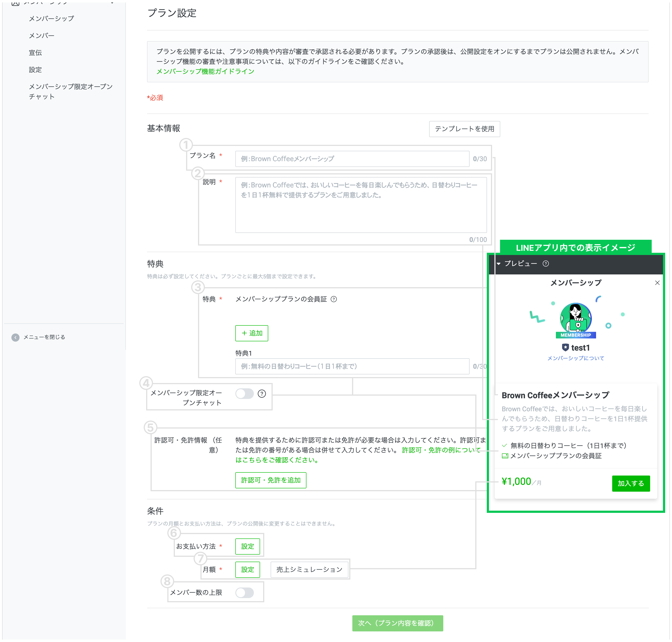Click the shield badge icon beside test1
The height and width of the screenshot is (642, 672).
565,348
